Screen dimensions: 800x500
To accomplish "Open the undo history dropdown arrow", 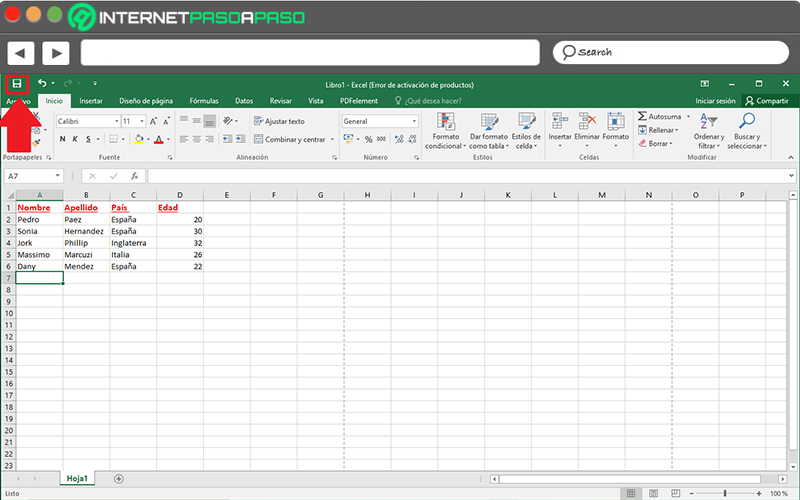I will pyautogui.click(x=53, y=83).
